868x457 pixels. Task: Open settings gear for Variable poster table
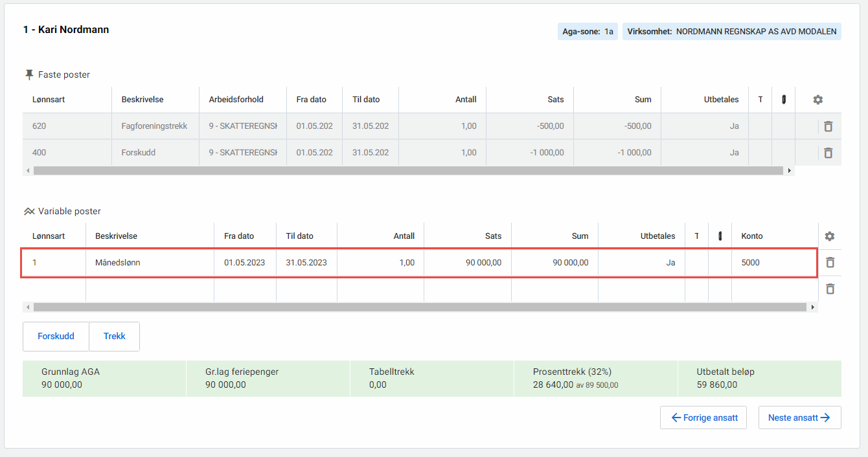point(830,236)
